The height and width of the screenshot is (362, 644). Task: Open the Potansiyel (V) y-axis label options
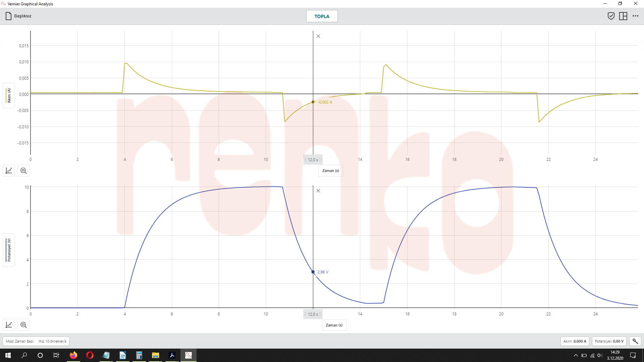[9, 250]
